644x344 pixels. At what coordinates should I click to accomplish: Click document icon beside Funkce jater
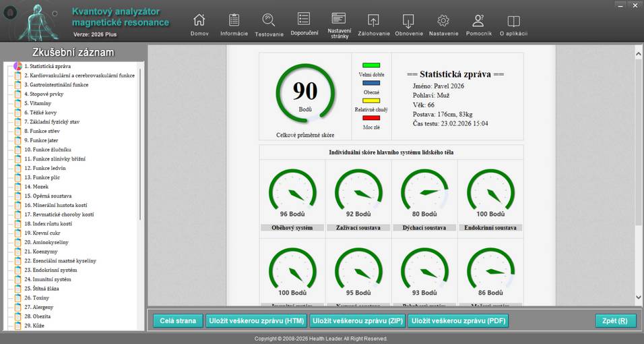18,140
